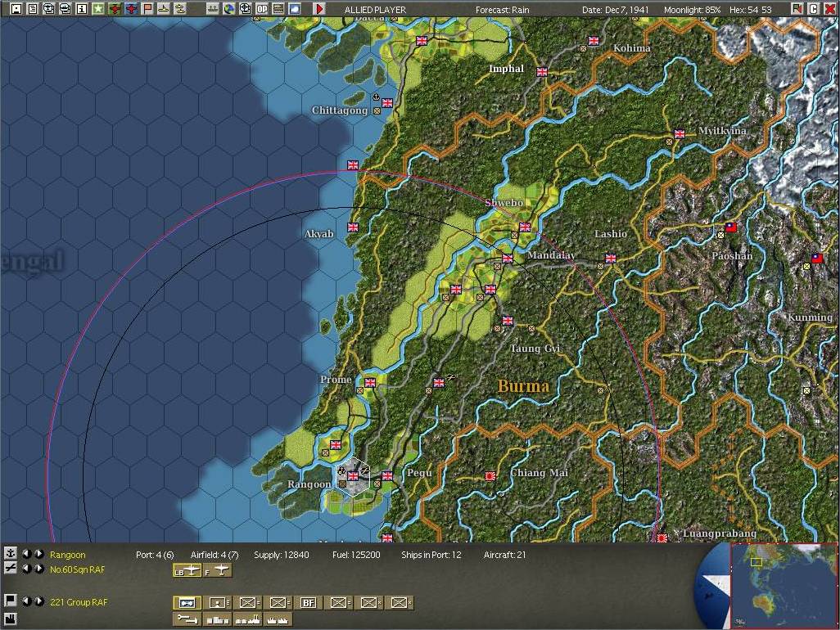Click the top-right red-green flag icon
840x630 pixels.
[797, 8]
